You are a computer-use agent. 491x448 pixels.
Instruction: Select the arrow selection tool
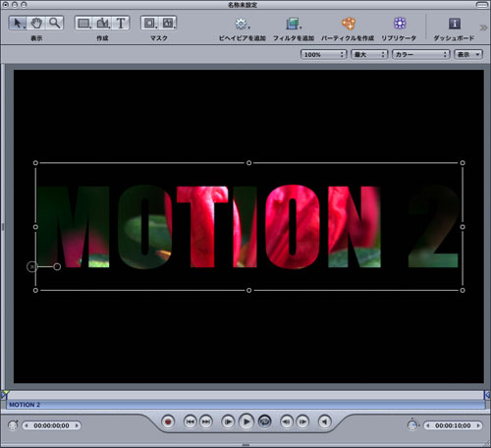coord(18,23)
